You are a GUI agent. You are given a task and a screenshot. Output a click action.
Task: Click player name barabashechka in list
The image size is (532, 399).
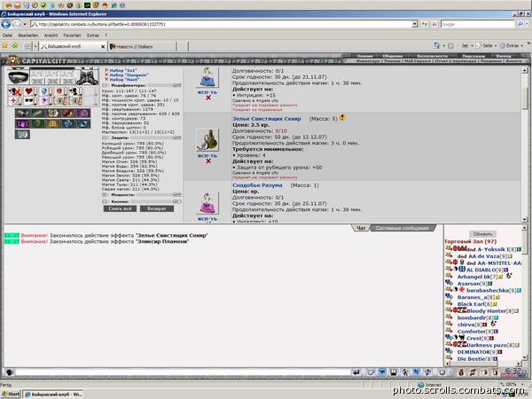click(488, 291)
